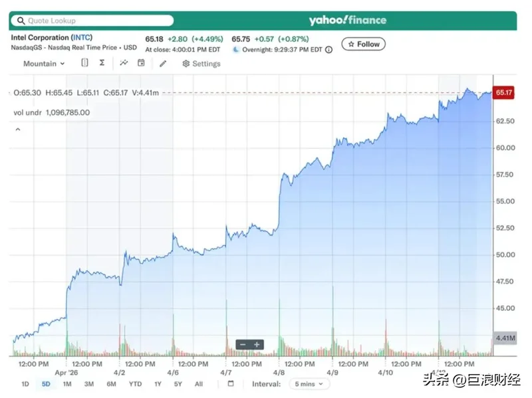Switch to the YTD range
Image resolution: width=532 pixels, height=398 pixels.
point(135,384)
